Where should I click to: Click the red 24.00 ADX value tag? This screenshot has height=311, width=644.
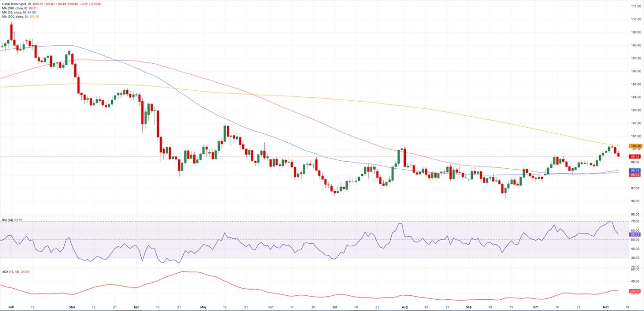point(635,291)
